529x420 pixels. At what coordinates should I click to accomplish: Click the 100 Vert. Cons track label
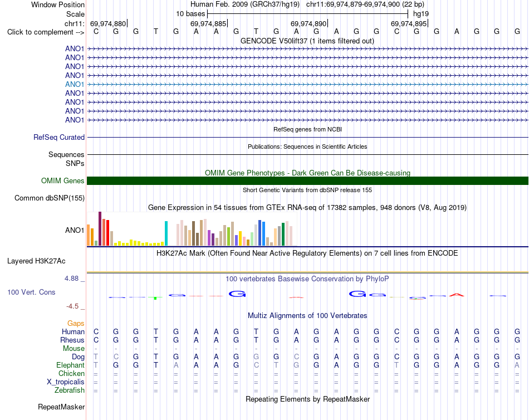coord(31,292)
